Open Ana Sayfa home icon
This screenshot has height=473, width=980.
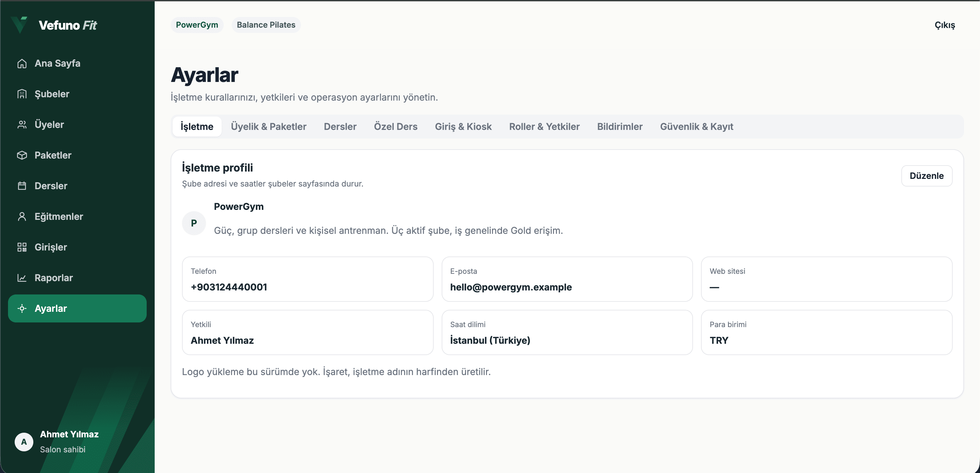(22, 64)
